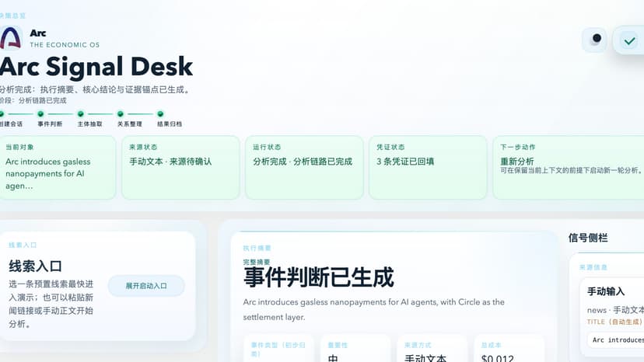Open the 凭证状态 status card
Screen dimensions: 644x362
[428, 168]
